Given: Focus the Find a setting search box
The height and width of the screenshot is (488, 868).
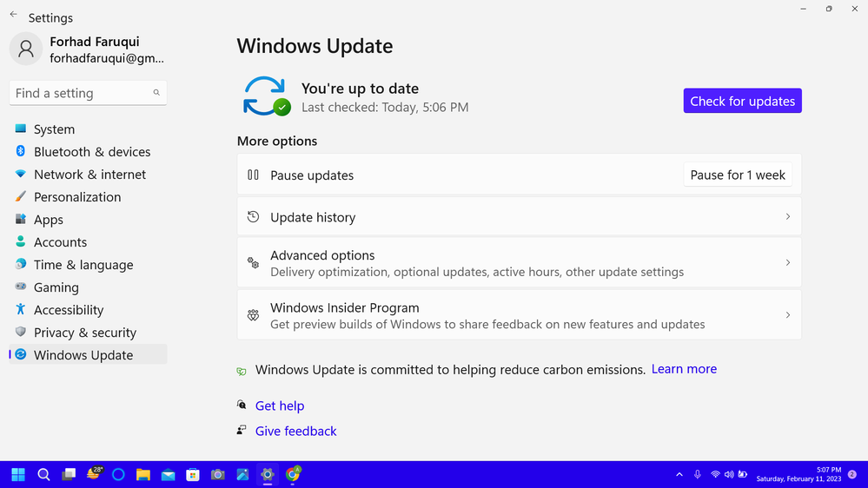Looking at the screenshot, I should [88, 93].
